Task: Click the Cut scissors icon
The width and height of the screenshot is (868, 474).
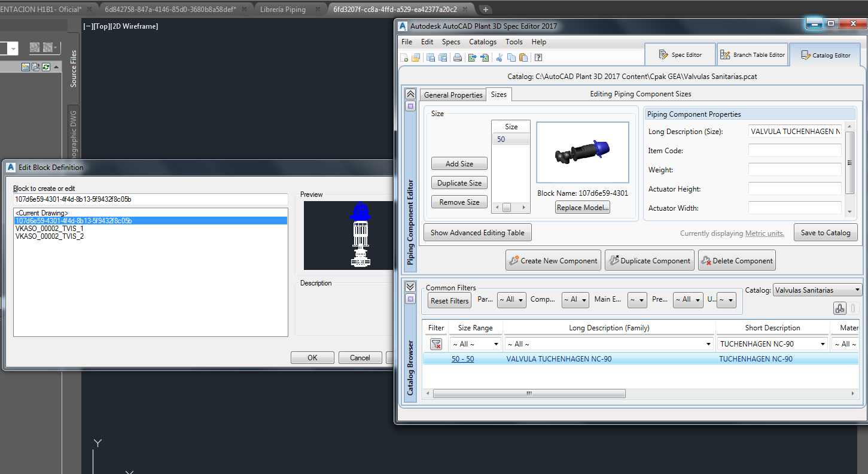Action: pyautogui.click(x=500, y=58)
